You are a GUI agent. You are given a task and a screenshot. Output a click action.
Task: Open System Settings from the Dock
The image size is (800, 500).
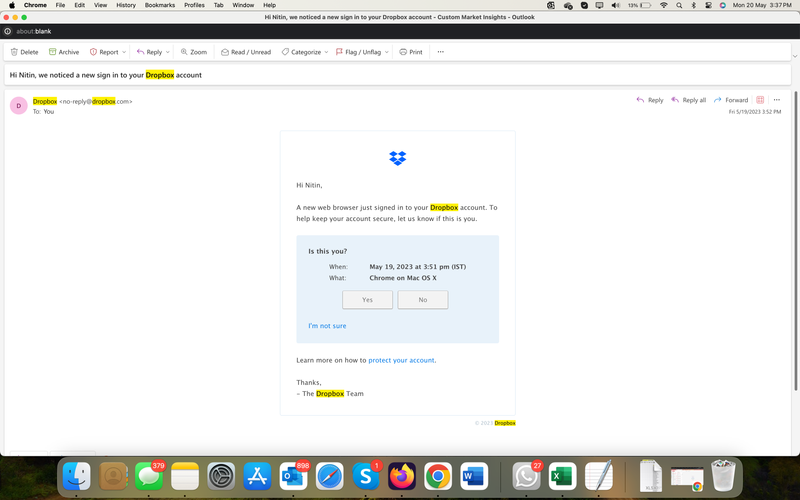221,476
